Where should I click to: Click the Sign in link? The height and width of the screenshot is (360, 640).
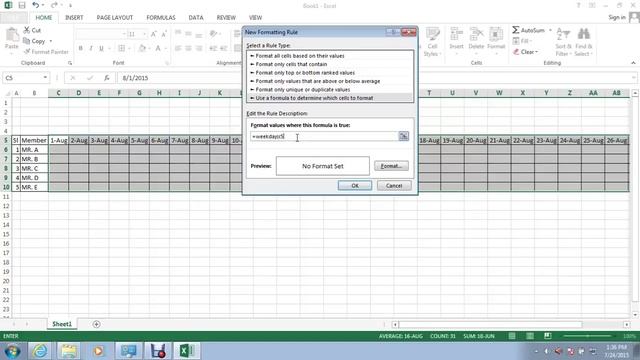coord(617,17)
